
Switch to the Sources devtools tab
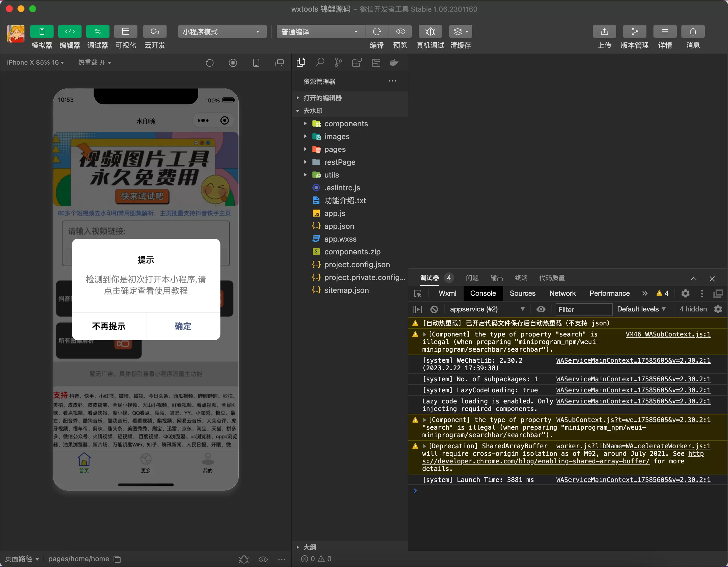522,293
